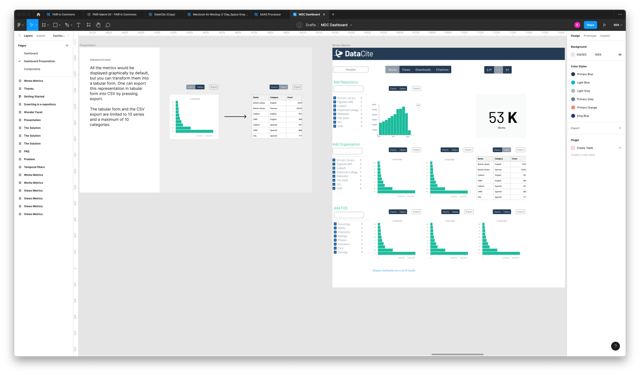Select the Rectangle shape tool
Viewport: 640px width, 375px height.
pyautogui.click(x=56, y=25)
